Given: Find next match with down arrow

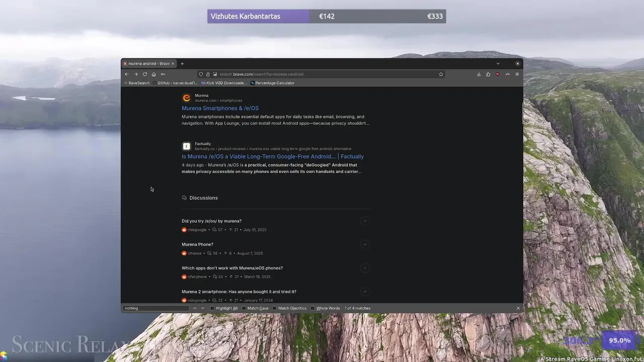Looking at the screenshot, I should click(x=203, y=308).
